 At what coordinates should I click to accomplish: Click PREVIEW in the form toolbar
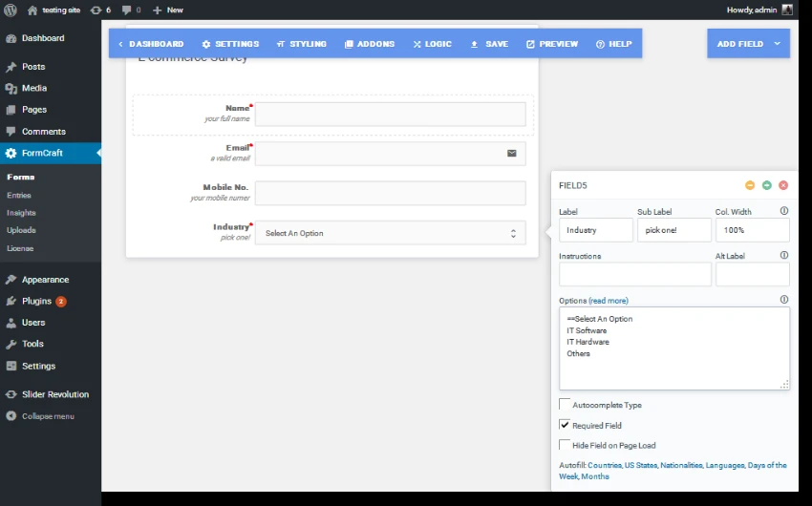pyautogui.click(x=552, y=44)
